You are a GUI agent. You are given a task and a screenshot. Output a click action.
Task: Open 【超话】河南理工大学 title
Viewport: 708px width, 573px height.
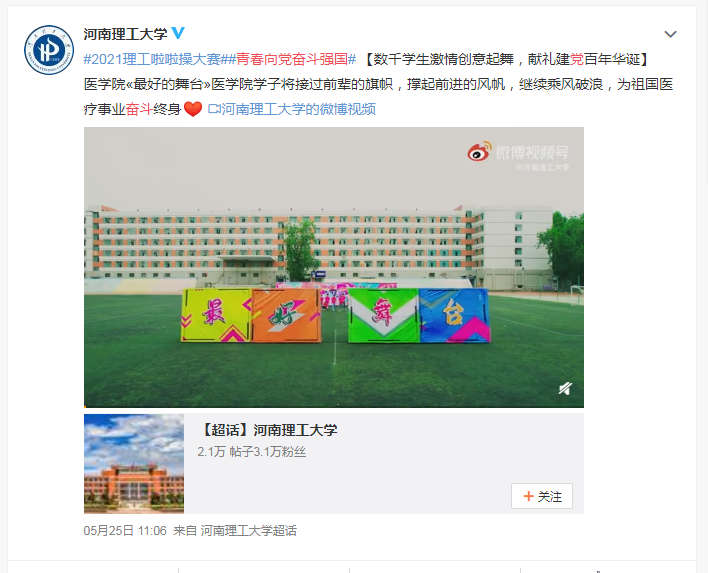[268, 430]
